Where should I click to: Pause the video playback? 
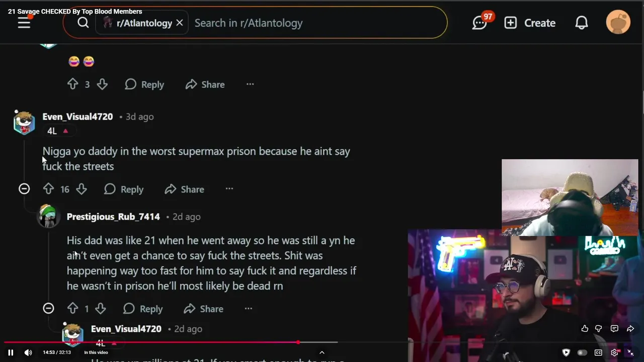[11, 352]
